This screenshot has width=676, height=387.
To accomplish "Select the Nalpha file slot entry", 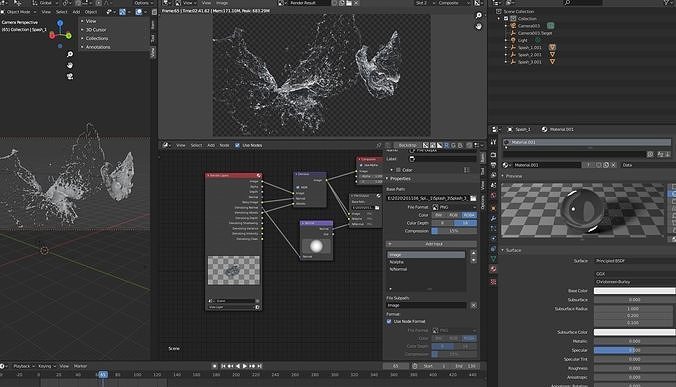I will pyautogui.click(x=426, y=262).
